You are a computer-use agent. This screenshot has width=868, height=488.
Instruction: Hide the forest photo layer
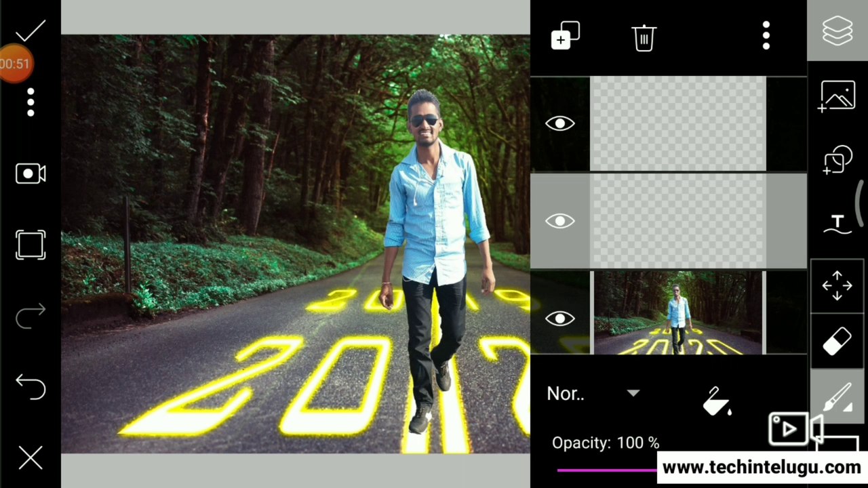(559, 319)
